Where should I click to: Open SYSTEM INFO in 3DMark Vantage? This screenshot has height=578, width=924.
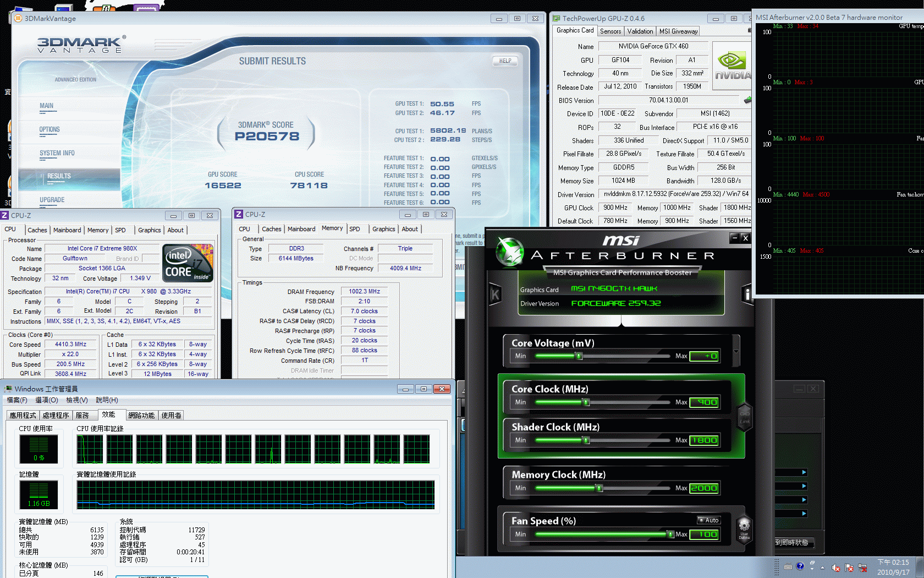(57, 153)
